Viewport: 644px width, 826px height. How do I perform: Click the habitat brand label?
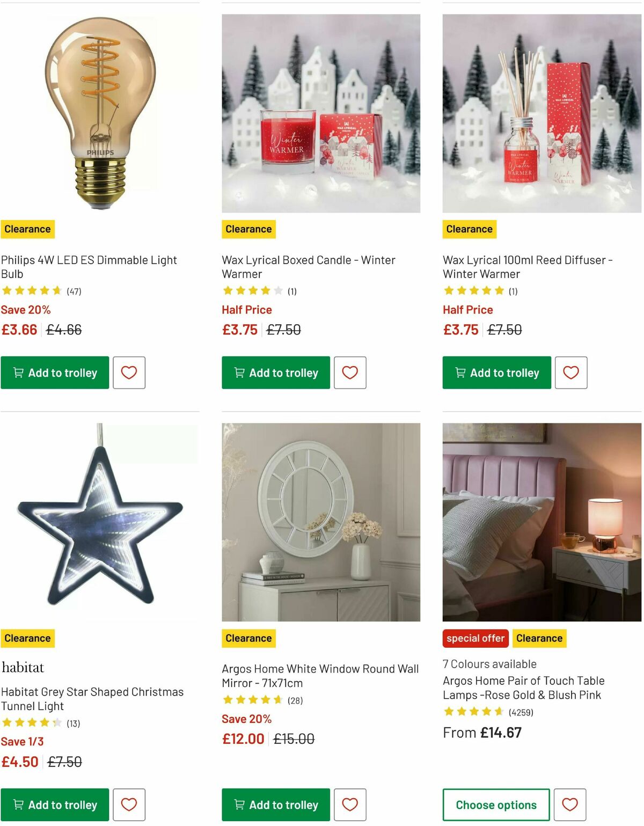click(x=23, y=667)
